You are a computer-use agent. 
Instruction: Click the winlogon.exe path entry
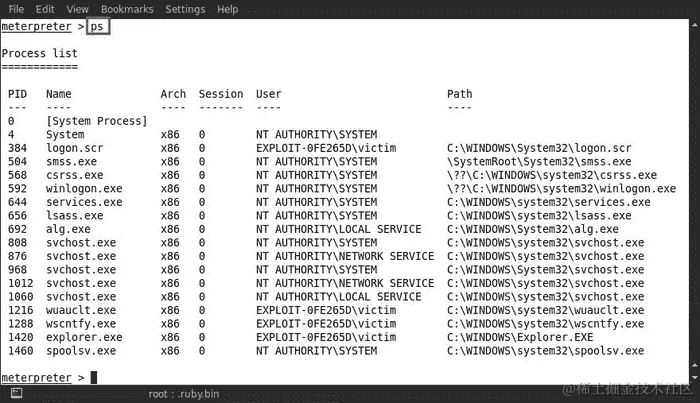click(x=562, y=189)
